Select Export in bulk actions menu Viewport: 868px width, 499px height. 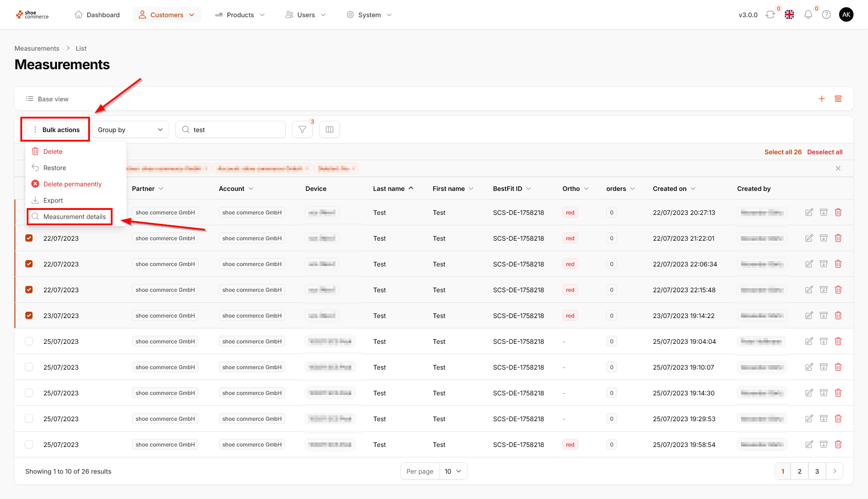click(x=53, y=200)
